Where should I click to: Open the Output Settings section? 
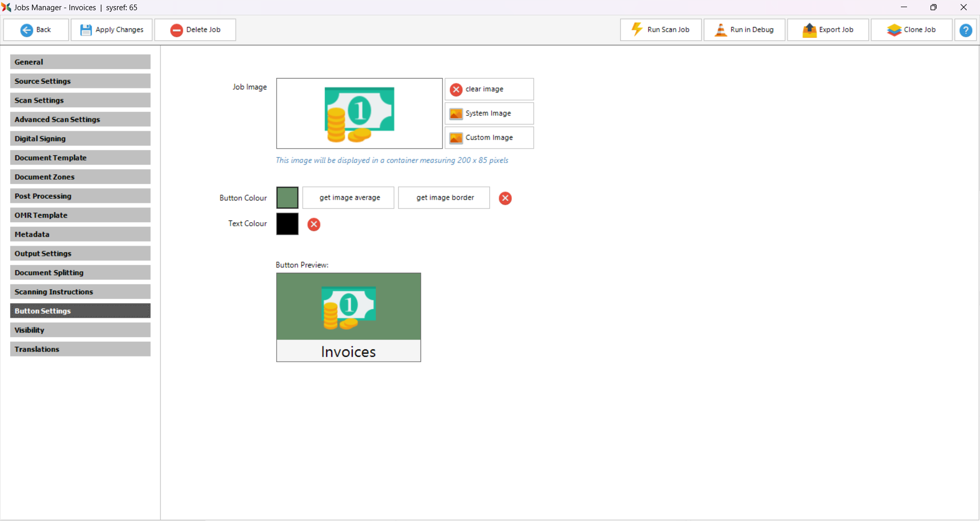[x=80, y=253]
